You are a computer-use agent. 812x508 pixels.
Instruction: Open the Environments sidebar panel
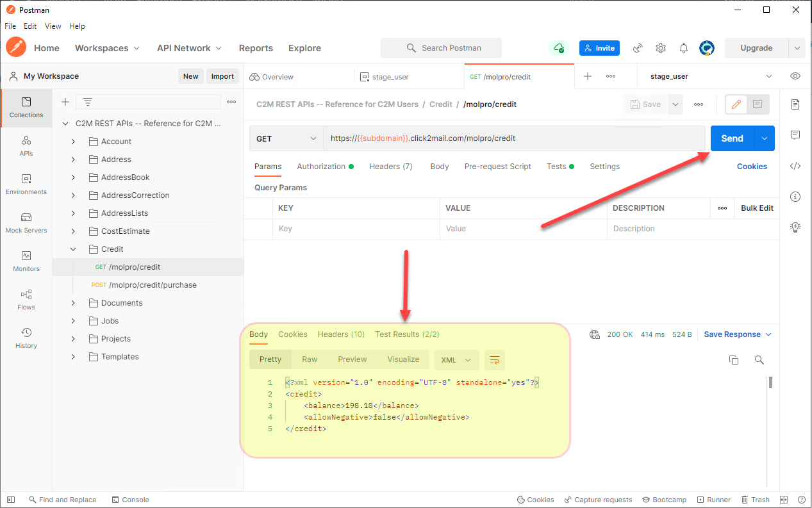pyautogui.click(x=26, y=184)
